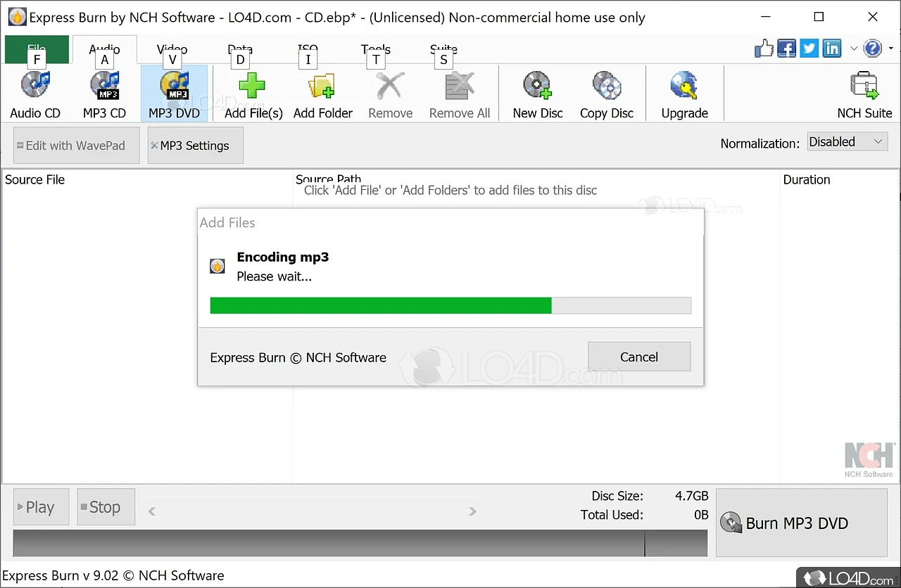Open the Add Folder tool
Image resolution: width=901 pixels, height=588 pixels.
[x=323, y=94]
